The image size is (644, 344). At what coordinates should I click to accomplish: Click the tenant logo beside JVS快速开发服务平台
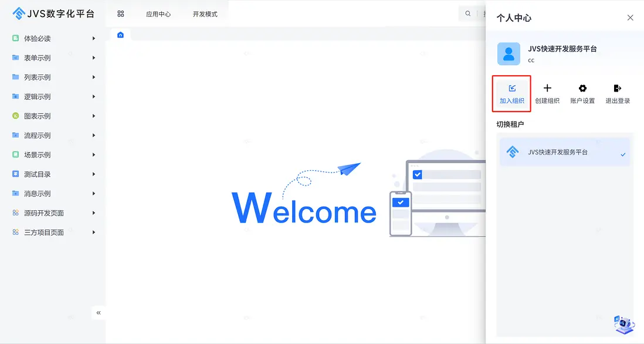[x=513, y=151]
